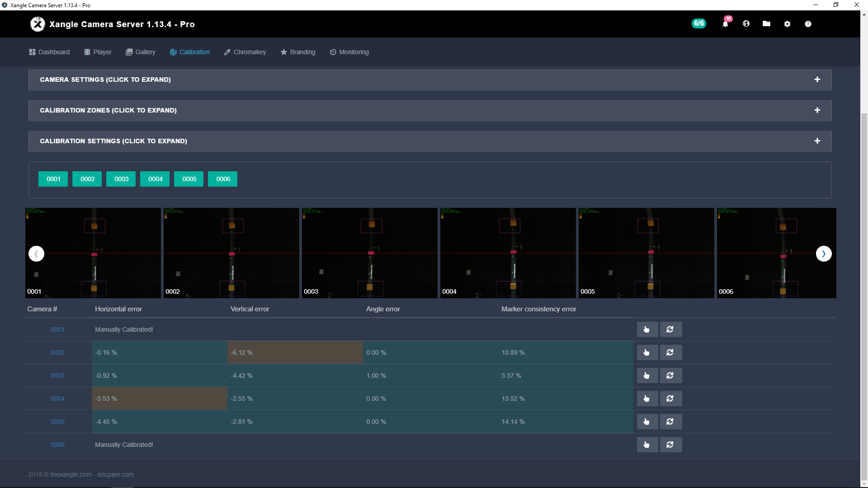Screen dimensions: 868x488
Task: Open camera 0005 link in table
Action: click(57, 422)
